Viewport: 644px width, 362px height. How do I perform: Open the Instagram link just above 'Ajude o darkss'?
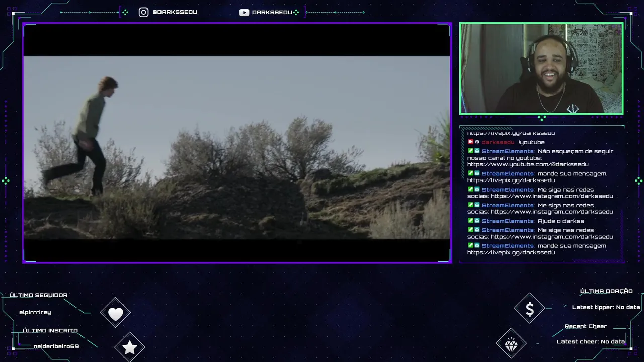click(x=552, y=212)
